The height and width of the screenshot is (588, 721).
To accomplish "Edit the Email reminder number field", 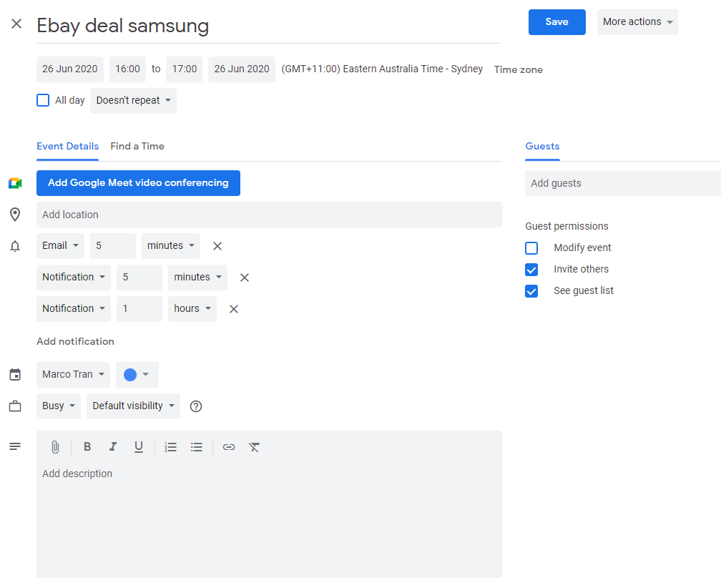I will (113, 246).
